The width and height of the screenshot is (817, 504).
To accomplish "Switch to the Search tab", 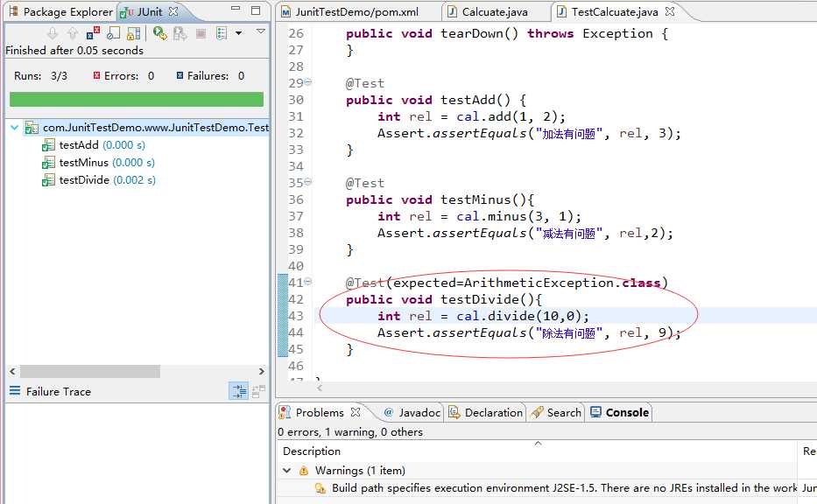I will pos(555,412).
